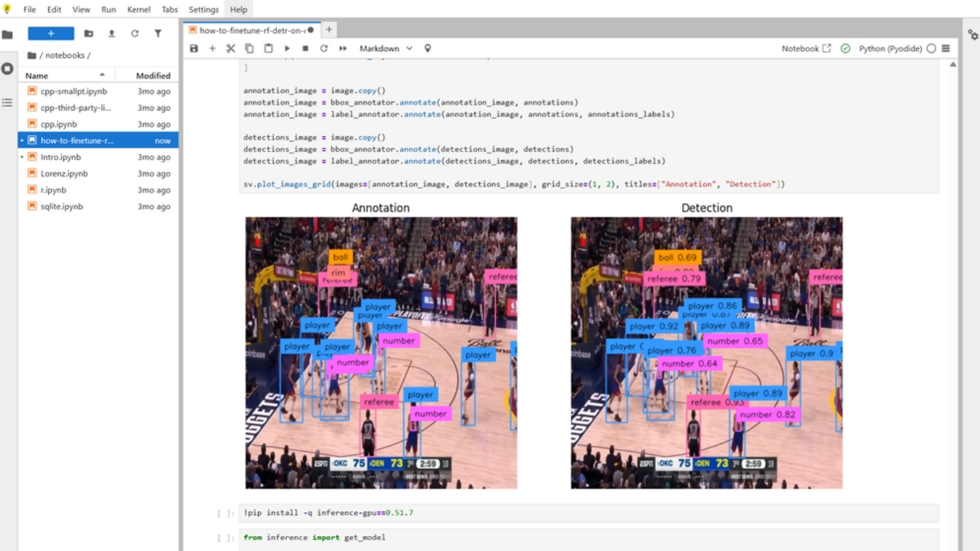Interrupt the kernel with the stop icon
Screen dimensions: 980x551
coord(304,48)
